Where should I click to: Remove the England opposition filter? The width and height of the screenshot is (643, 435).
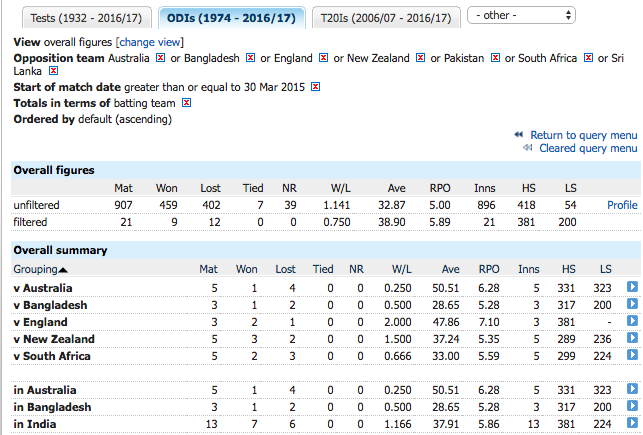click(x=323, y=58)
